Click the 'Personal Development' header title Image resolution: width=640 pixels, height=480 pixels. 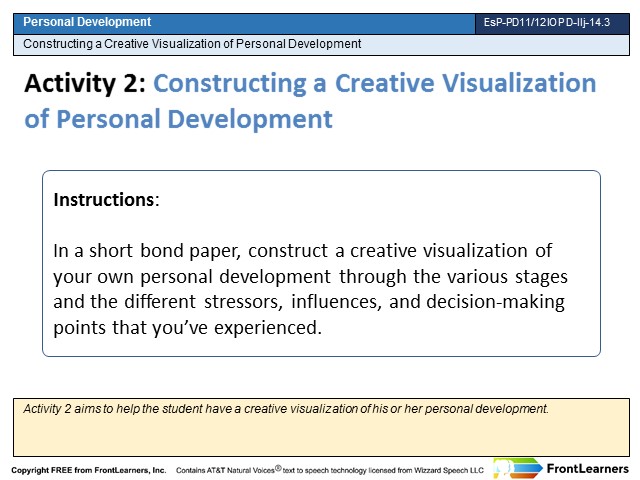(87, 22)
